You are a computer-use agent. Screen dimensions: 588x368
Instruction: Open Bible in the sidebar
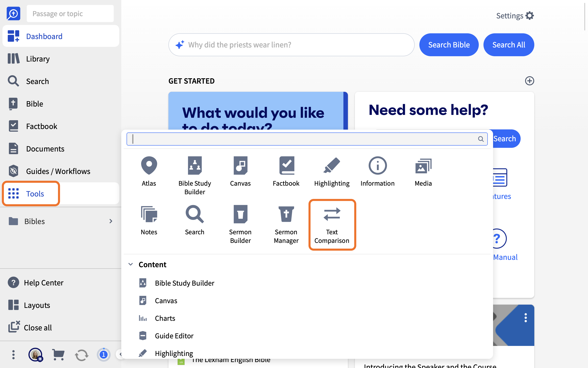[61, 104]
